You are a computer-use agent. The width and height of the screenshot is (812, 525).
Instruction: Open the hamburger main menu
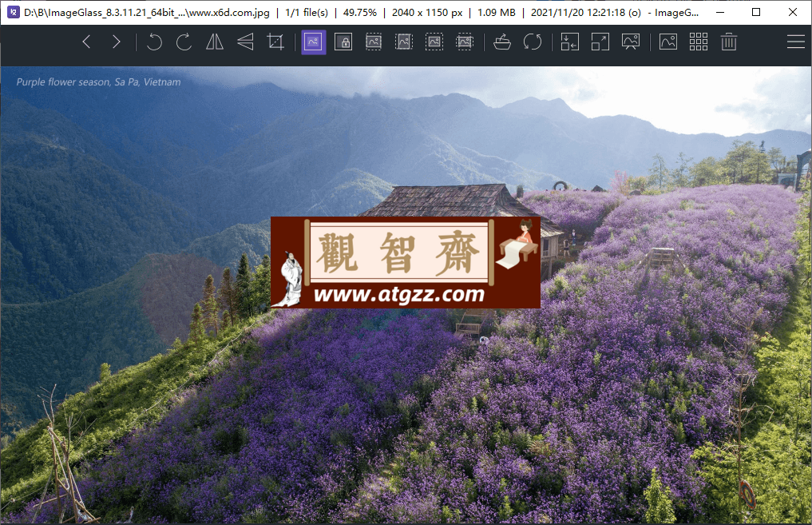795,42
